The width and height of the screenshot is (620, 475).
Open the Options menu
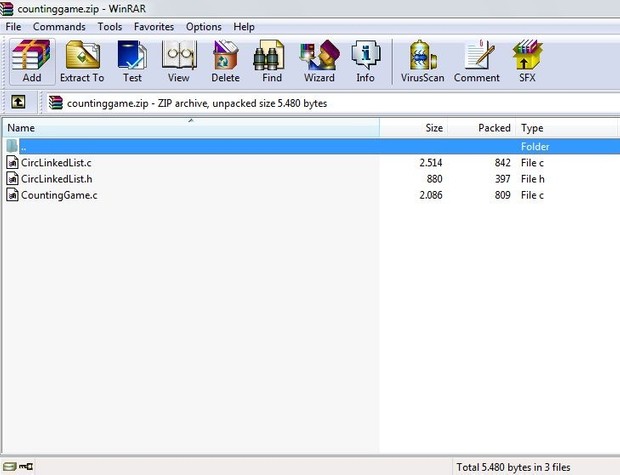tap(204, 27)
